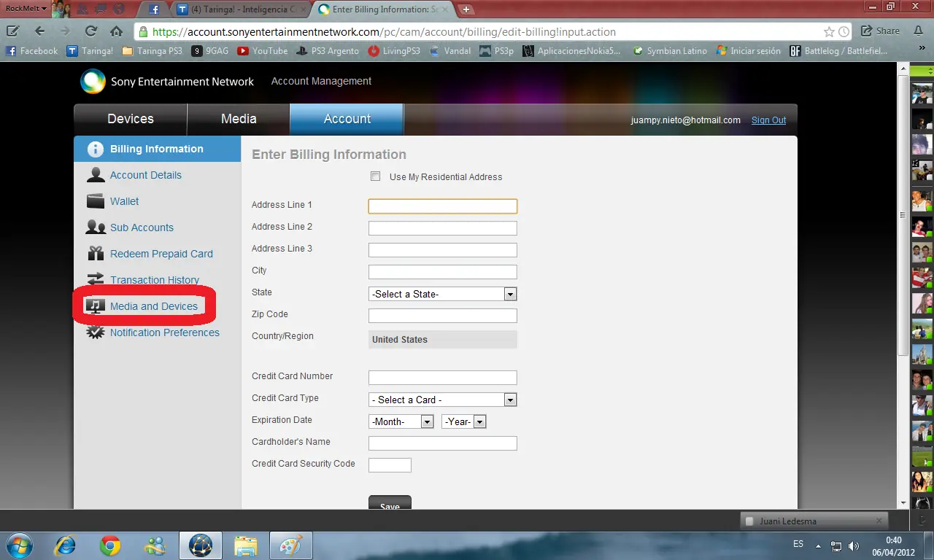Close the Juani Ledesma chat popup

[x=879, y=521]
